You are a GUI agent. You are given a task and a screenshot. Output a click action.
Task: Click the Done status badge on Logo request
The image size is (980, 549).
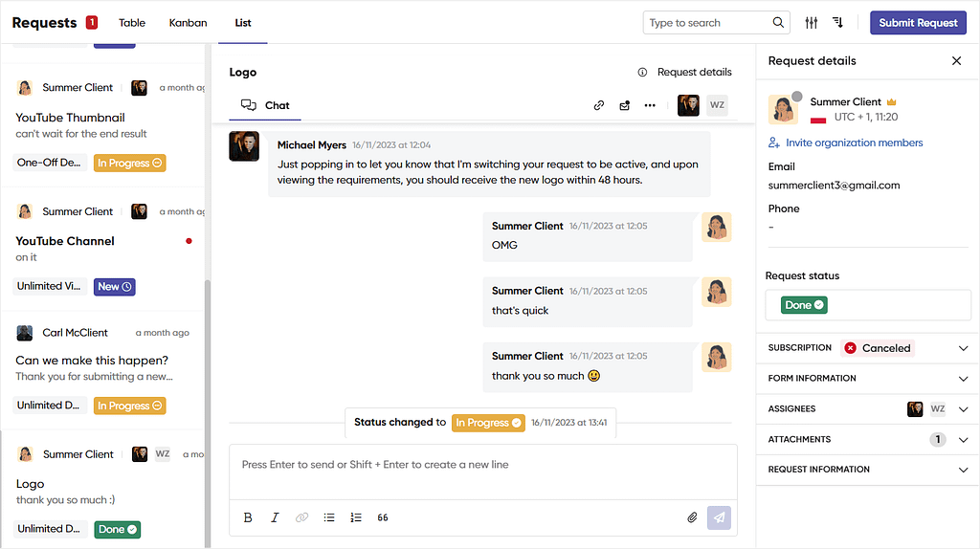point(118,529)
